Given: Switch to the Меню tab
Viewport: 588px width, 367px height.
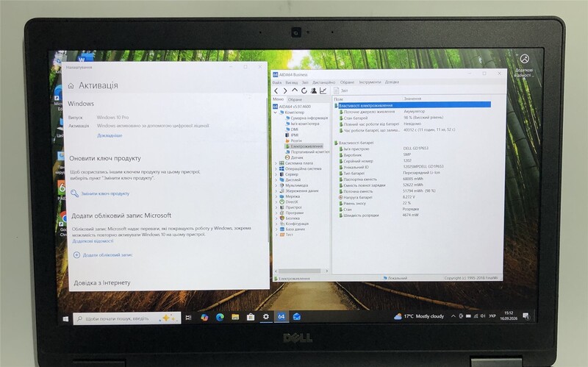Looking at the screenshot, I should [279, 99].
